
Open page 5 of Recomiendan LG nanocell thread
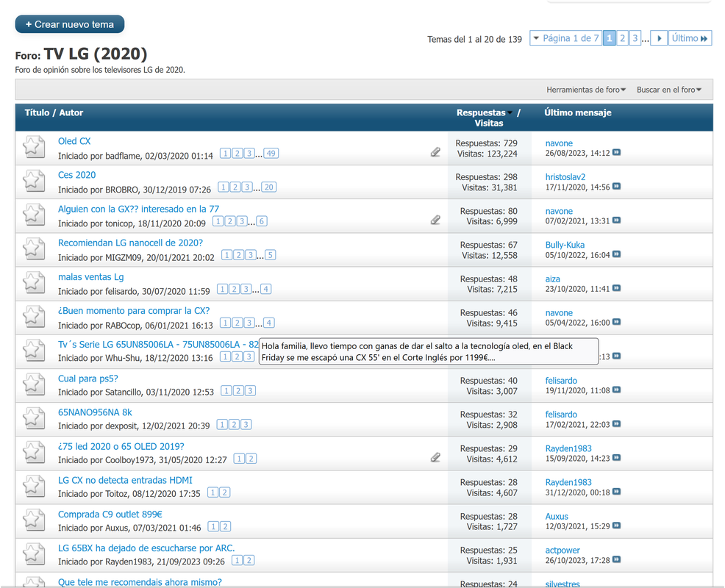click(x=270, y=255)
